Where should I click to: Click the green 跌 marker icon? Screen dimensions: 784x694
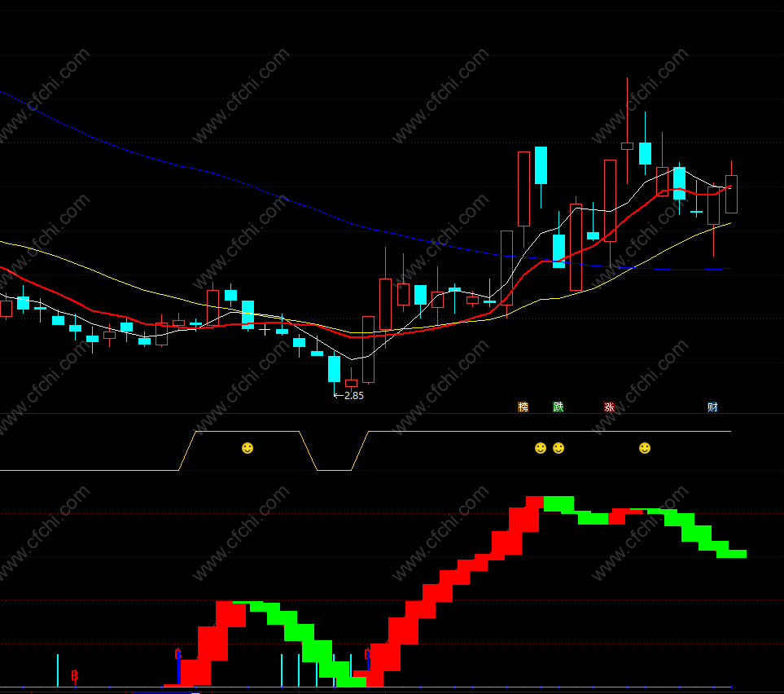click(x=558, y=406)
